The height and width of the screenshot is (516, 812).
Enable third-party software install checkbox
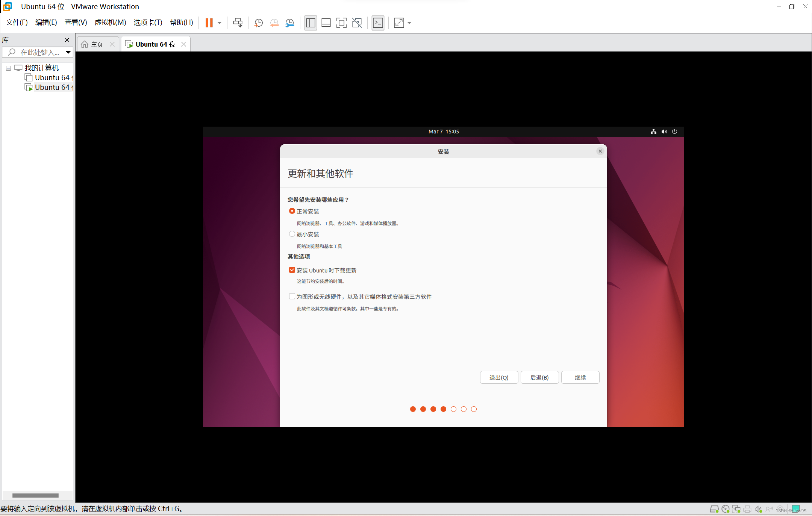click(292, 297)
